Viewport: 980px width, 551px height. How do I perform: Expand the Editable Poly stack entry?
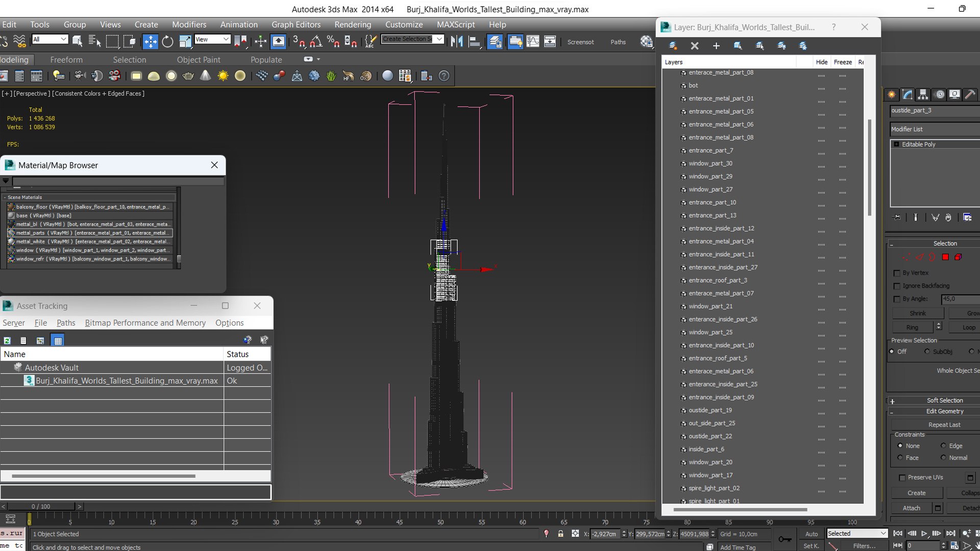click(x=896, y=144)
